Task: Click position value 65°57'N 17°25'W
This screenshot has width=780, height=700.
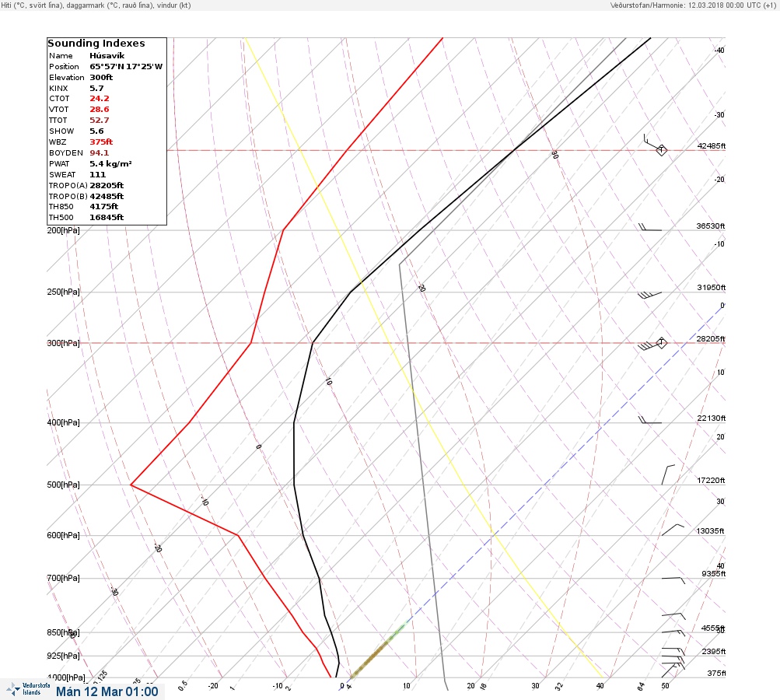Action: click(126, 67)
